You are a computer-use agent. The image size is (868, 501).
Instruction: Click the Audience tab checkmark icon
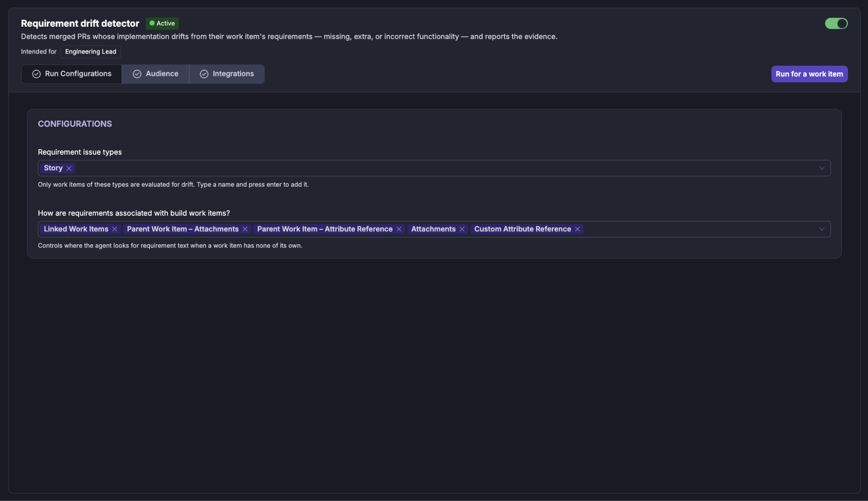pyautogui.click(x=137, y=74)
